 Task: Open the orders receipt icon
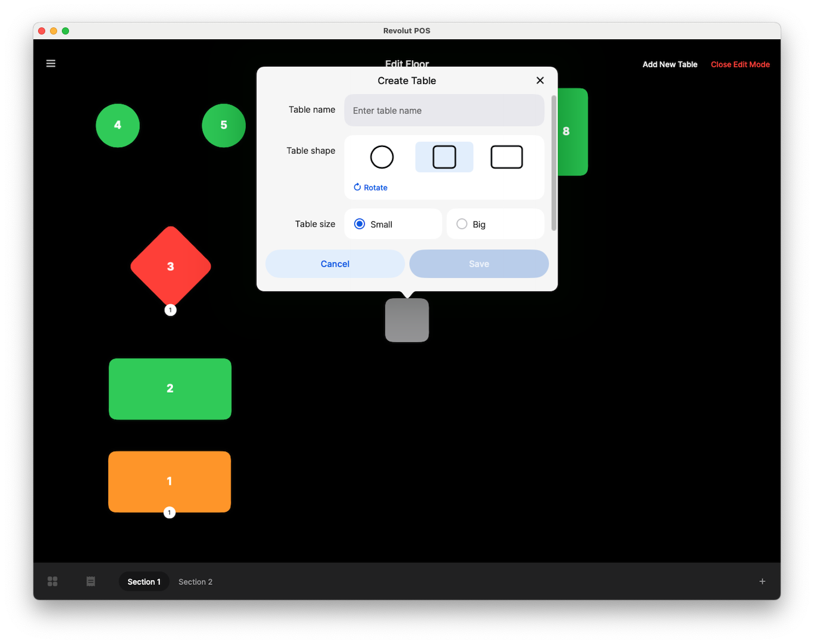[90, 582]
